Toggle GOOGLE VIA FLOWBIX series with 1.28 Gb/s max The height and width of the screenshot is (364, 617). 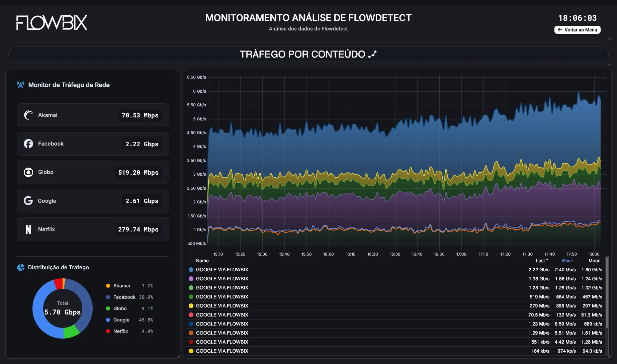(222, 288)
